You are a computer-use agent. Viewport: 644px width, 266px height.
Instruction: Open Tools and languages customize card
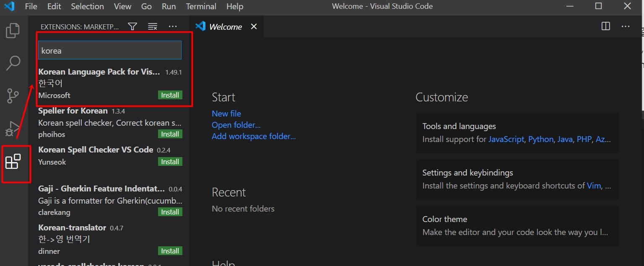click(x=517, y=133)
